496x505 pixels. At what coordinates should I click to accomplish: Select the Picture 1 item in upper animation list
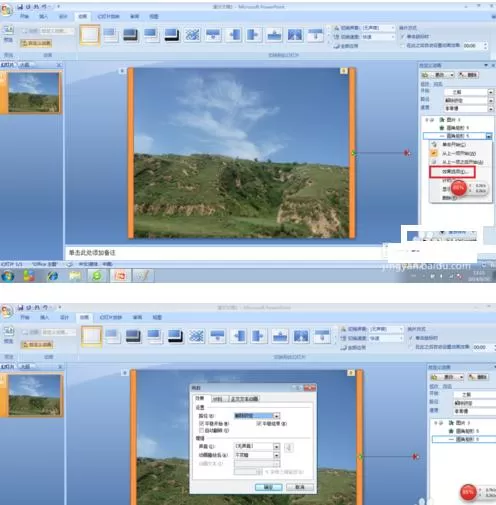pyautogui.click(x=454, y=119)
